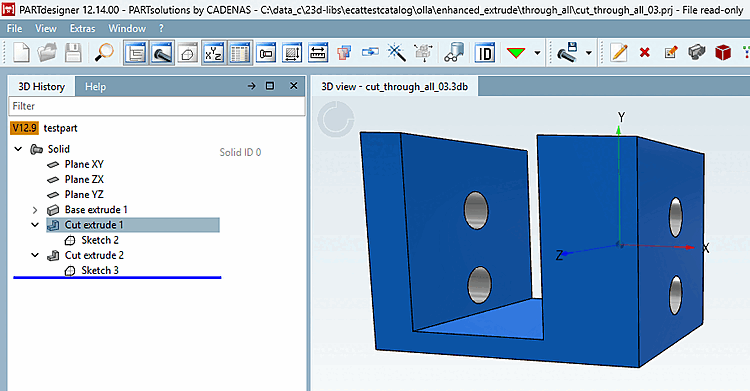
Task: Click the yellow pencil edit icon
Action: pos(619,53)
